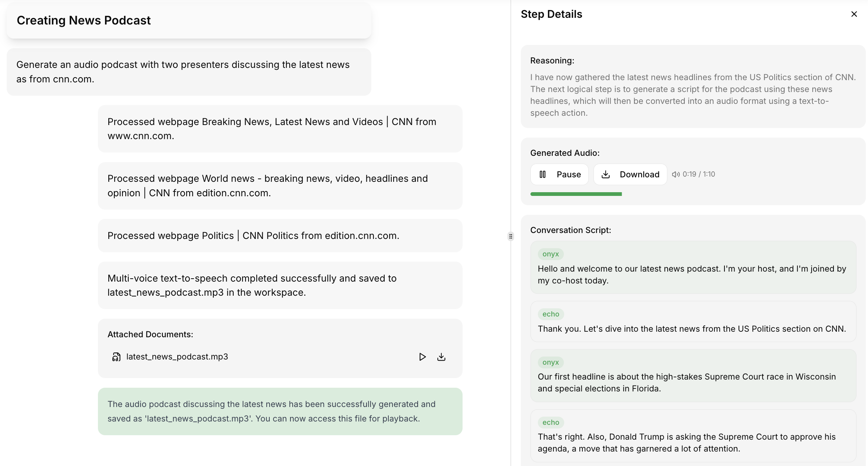Image resolution: width=868 pixels, height=466 pixels.
Task: Click the audio file icon beside latest_news_podcast.mp3
Action: 116,357
